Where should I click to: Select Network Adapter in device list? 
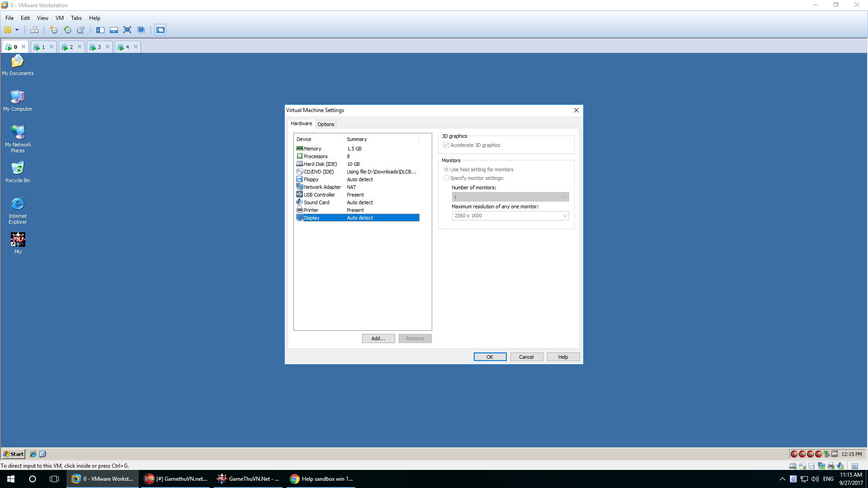(322, 187)
